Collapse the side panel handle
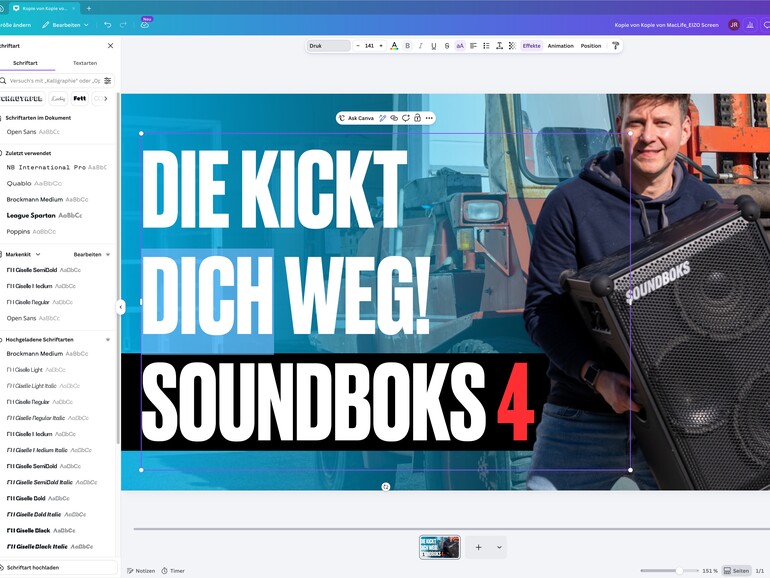This screenshot has height=578, width=770. pos(120,307)
